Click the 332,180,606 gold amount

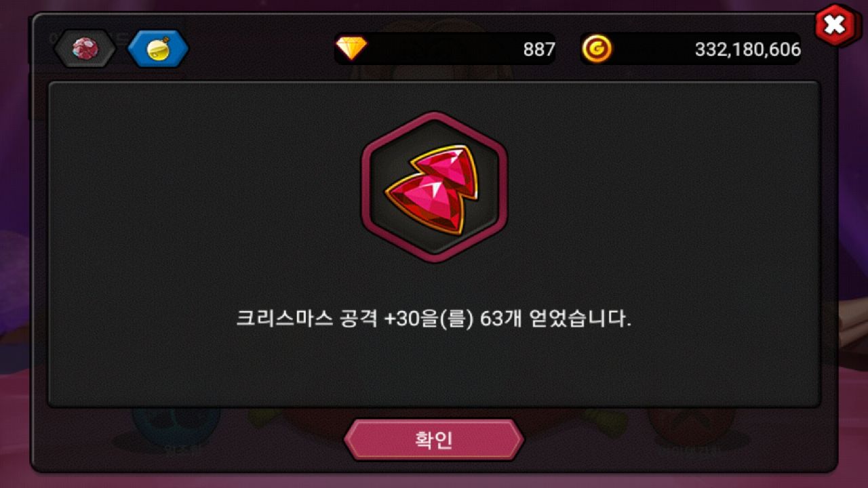pyautogui.click(x=747, y=49)
